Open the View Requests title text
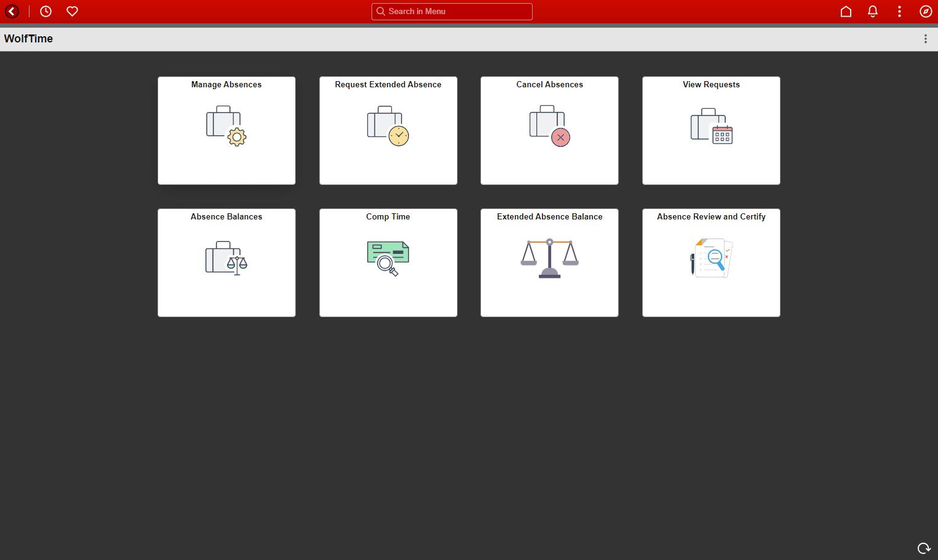This screenshot has height=560, width=938. click(x=712, y=85)
